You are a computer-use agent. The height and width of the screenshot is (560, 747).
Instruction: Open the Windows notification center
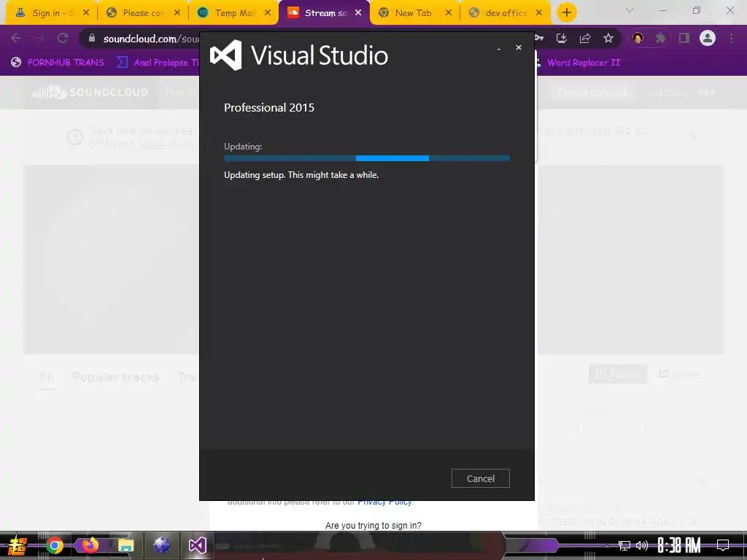723,545
